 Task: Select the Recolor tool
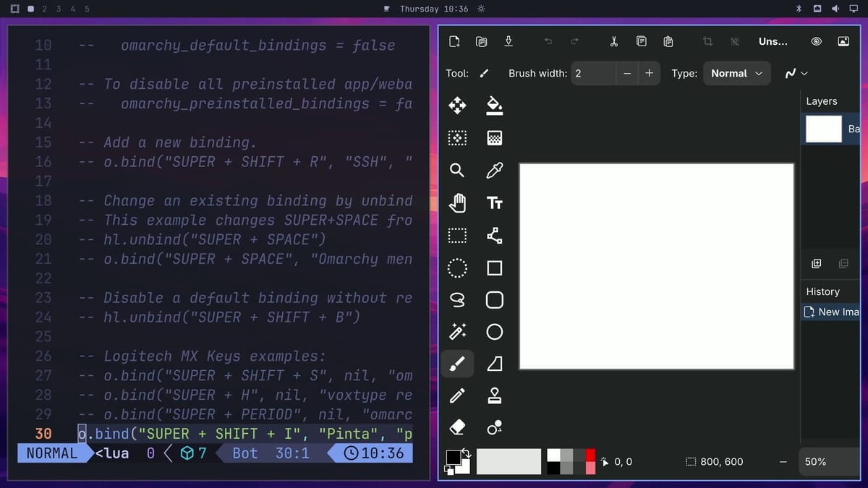pos(495,428)
